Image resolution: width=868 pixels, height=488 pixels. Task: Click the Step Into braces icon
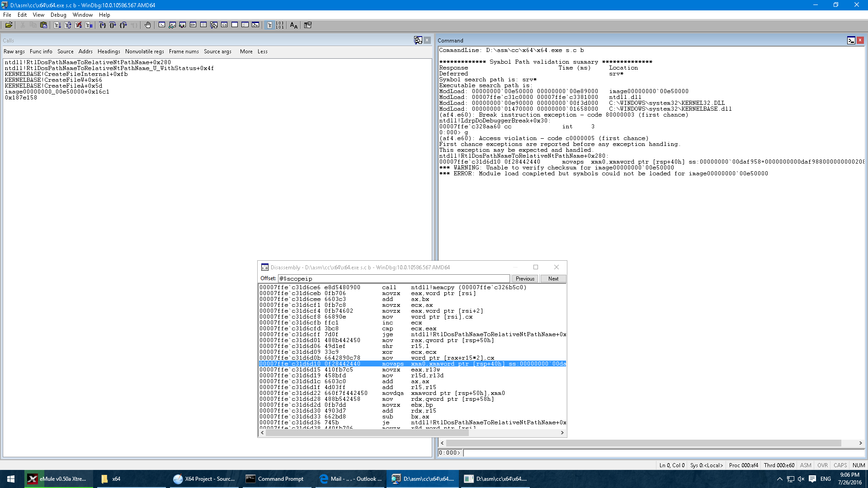pyautogui.click(x=103, y=25)
